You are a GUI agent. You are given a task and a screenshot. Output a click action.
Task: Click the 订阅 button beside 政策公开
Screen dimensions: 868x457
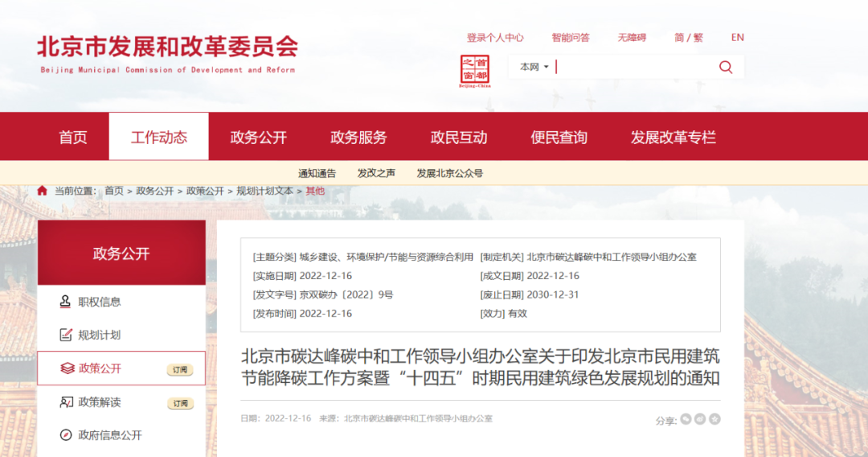coord(180,369)
